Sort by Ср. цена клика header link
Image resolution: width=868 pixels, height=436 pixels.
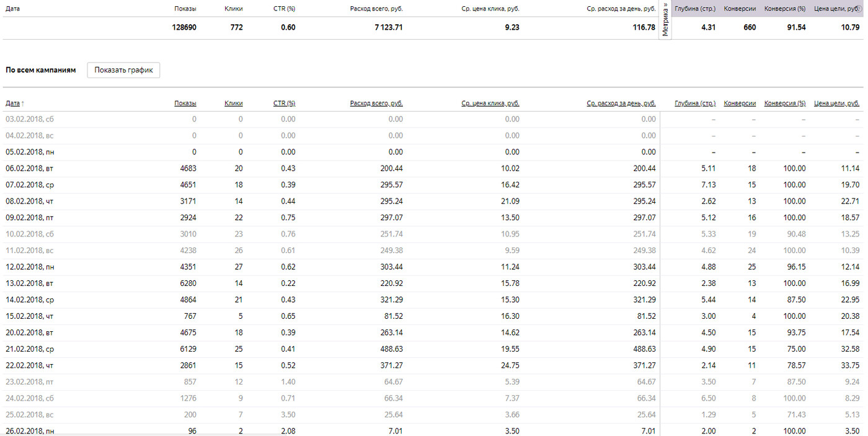pos(490,103)
